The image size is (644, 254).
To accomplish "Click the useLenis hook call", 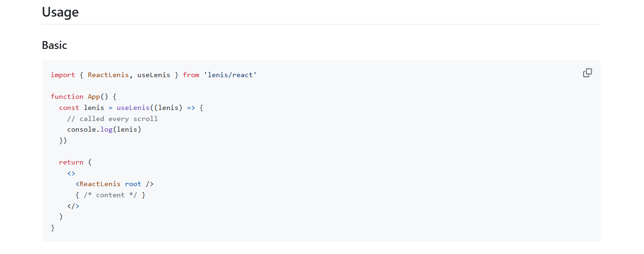I will (x=133, y=108).
